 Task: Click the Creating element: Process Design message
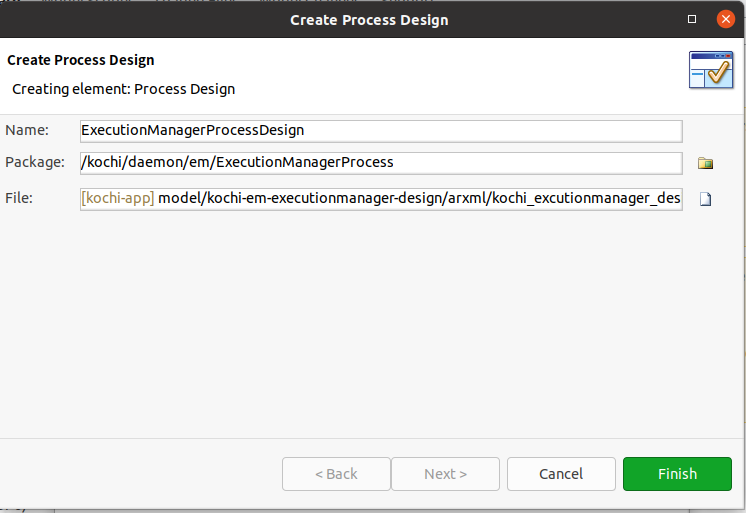tap(124, 89)
